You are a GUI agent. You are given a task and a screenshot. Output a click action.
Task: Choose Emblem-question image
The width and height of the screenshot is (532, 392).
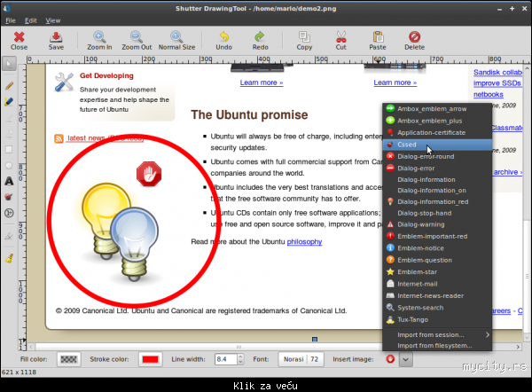point(437,260)
